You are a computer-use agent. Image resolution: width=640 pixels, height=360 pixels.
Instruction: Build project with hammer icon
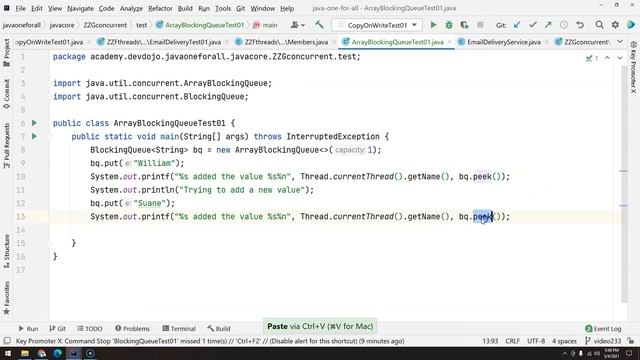coord(319,25)
